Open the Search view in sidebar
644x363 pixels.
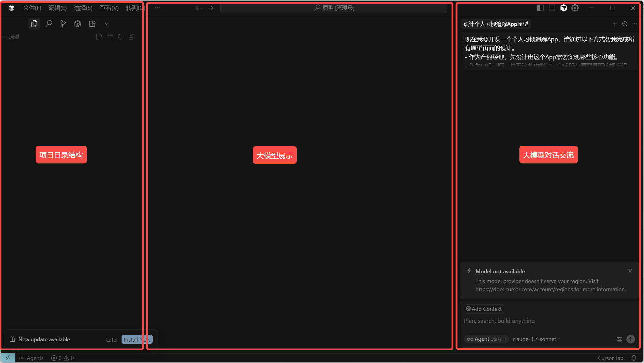coord(49,24)
